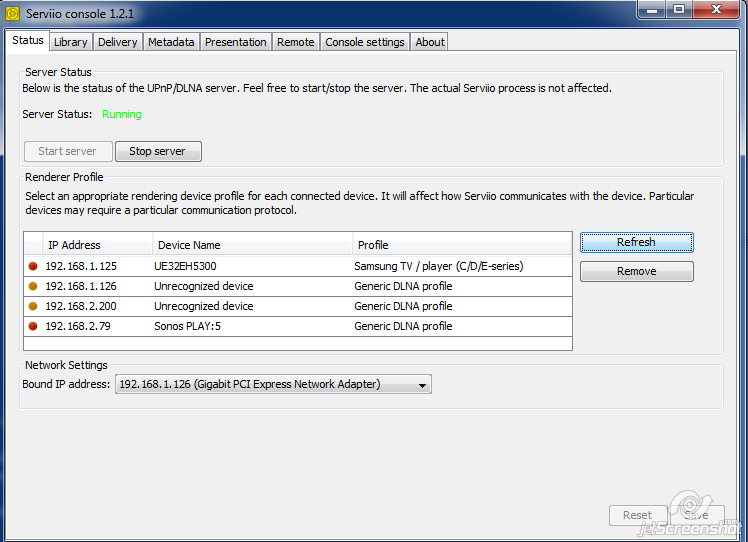Open the Presentation tab
748x542 pixels.
click(236, 42)
